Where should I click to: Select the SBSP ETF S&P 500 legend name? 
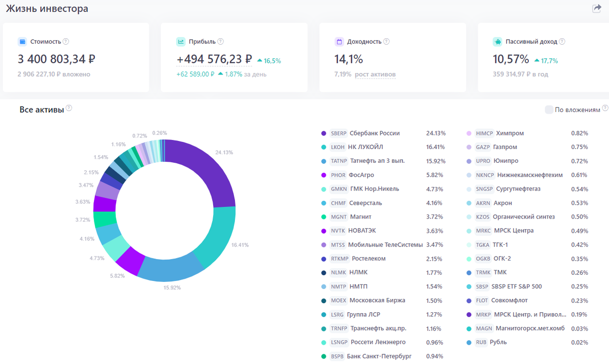[x=517, y=286]
